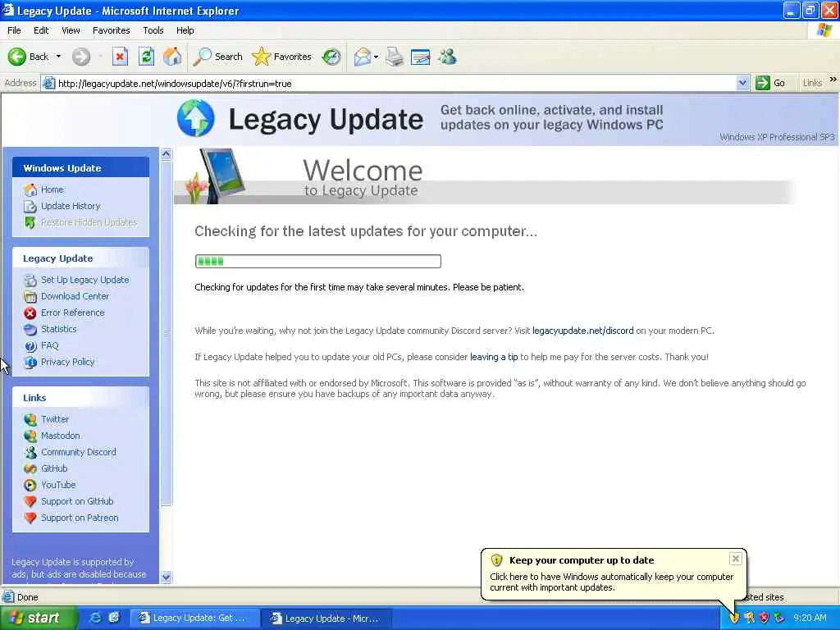Viewport: 840px width, 630px height.
Task: Click the 'leaving a tip' link
Action: point(494,357)
